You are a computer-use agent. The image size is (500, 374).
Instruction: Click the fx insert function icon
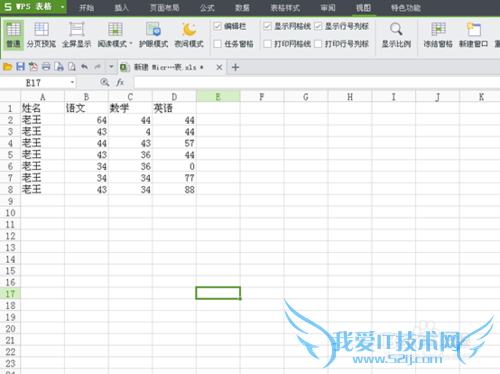[120, 82]
